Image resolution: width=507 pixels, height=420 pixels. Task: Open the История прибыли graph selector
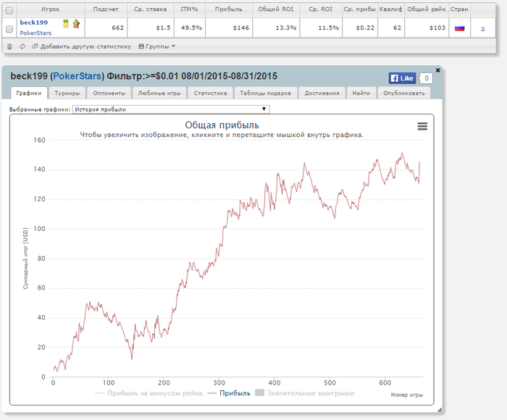(x=171, y=109)
